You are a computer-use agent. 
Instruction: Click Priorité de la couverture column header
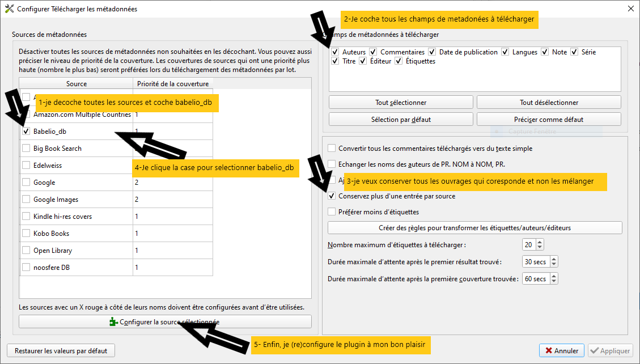[173, 84]
